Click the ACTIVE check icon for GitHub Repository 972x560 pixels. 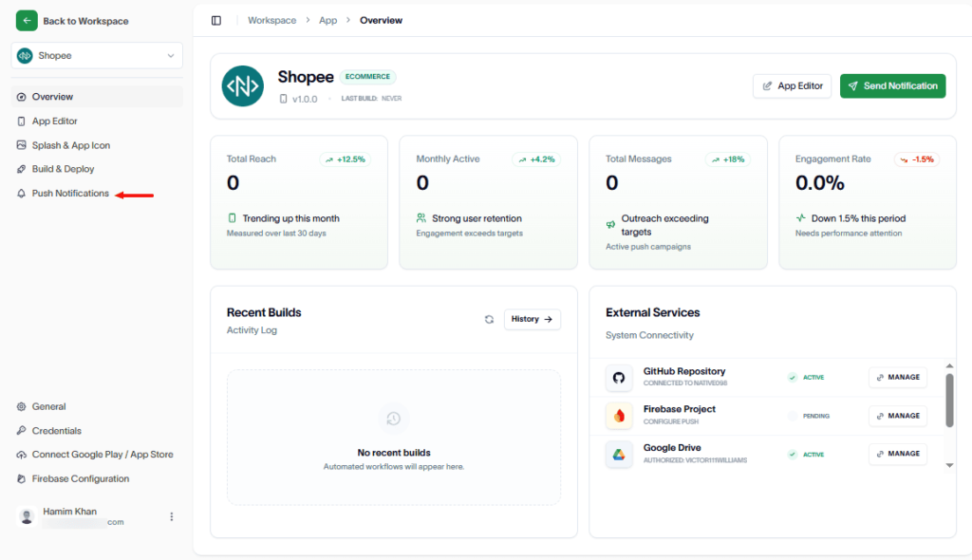[793, 377]
